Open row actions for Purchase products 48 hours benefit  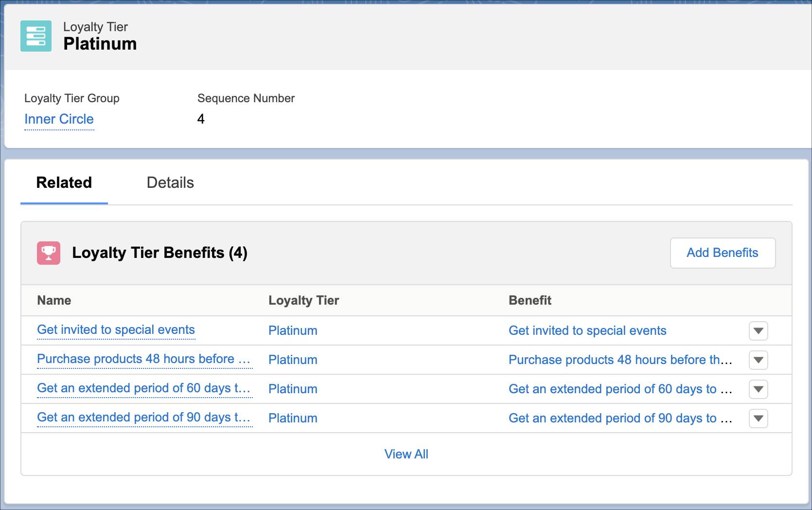tap(758, 360)
